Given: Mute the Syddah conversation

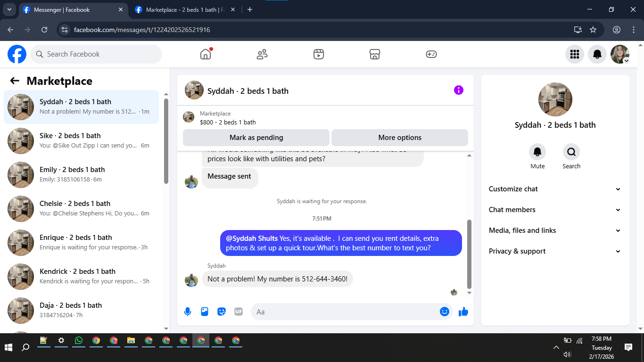Looking at the screenshot, I should point(537,152).
